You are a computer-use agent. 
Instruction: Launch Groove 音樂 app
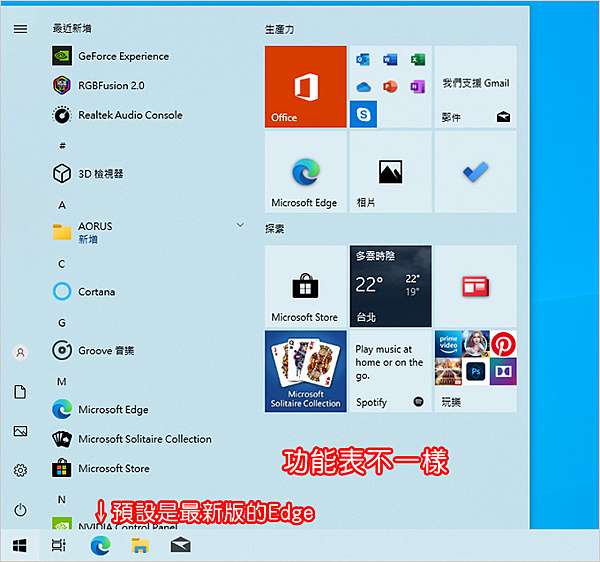93,350
